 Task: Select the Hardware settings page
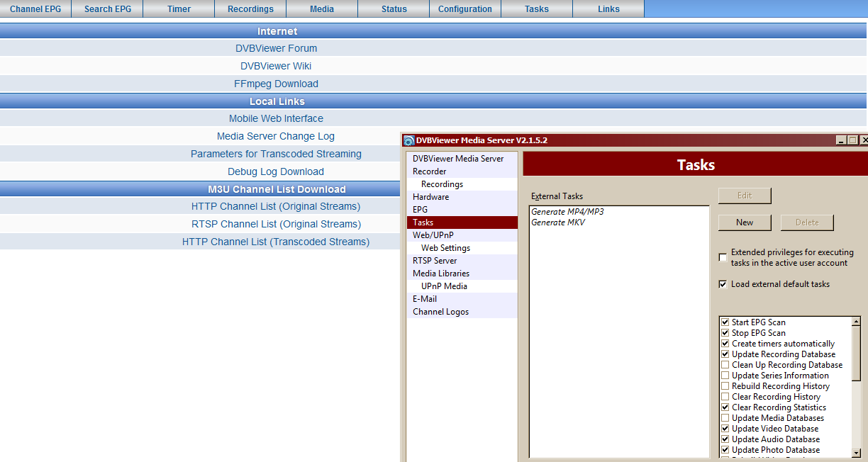(x=430, y=197)
